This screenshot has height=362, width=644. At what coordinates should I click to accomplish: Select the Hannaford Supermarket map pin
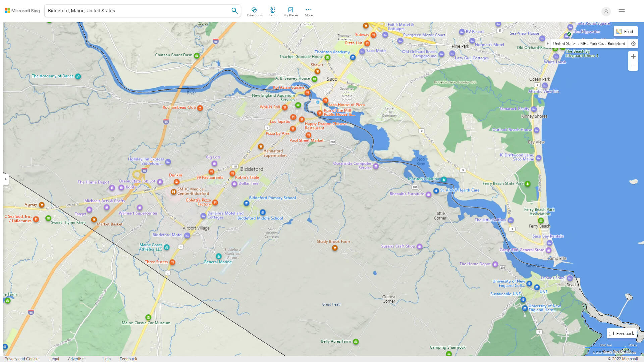pos(261,146)
